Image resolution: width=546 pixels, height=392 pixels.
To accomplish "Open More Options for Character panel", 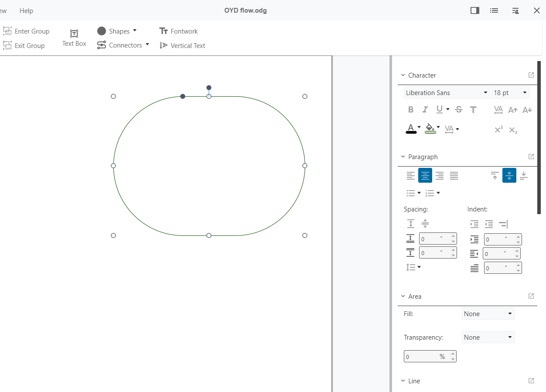I will point(531,75).
